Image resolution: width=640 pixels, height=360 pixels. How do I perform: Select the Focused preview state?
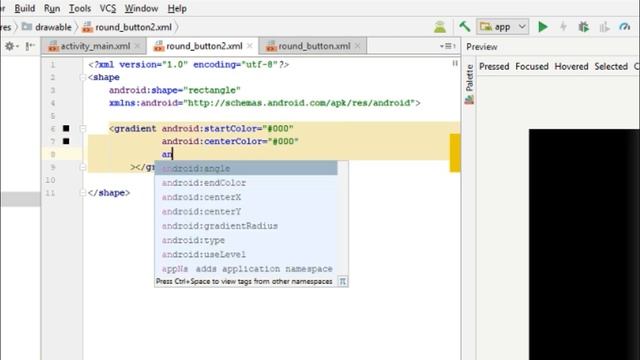tap(531, 66)
